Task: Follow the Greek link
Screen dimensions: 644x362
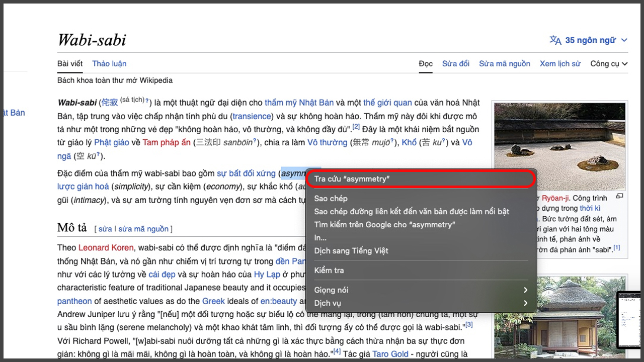Action: [213, 301]
